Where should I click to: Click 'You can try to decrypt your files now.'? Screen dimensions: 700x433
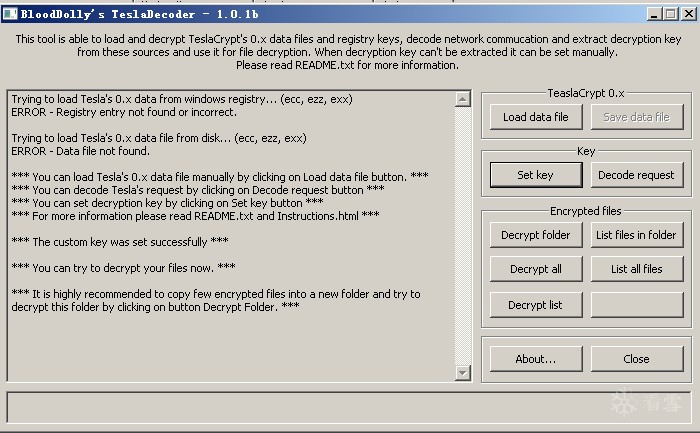pyautogui.click(x=123, y=268)
